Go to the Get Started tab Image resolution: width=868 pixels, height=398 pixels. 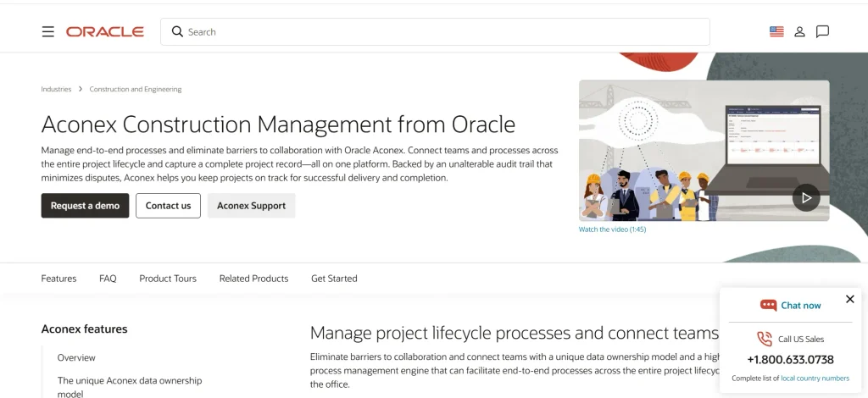(334, 279)
